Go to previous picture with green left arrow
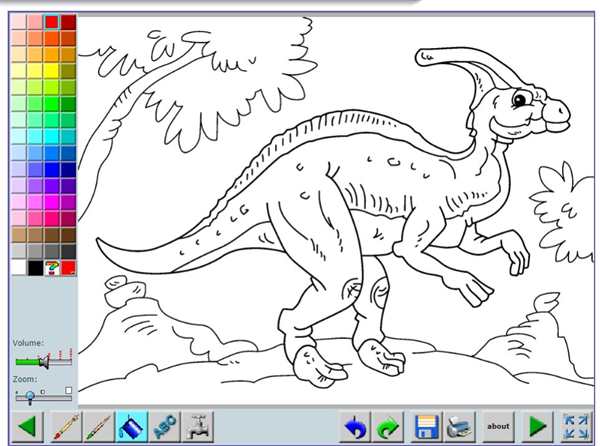 [28, 426]
